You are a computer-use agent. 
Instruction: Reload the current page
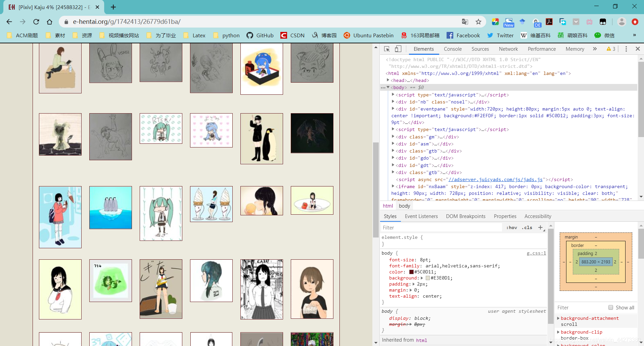click(x=36, y=22)
